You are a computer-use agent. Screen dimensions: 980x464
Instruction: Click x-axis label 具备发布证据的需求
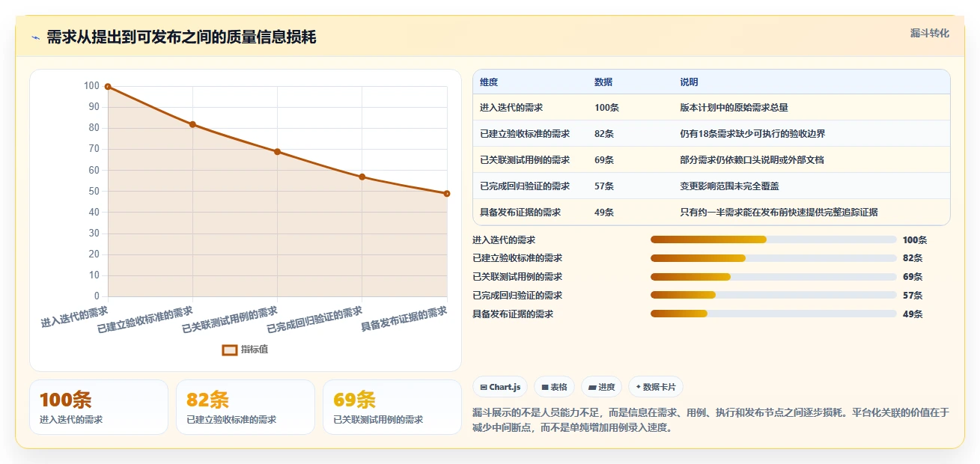pyautogui.click(x=404, y=320)
